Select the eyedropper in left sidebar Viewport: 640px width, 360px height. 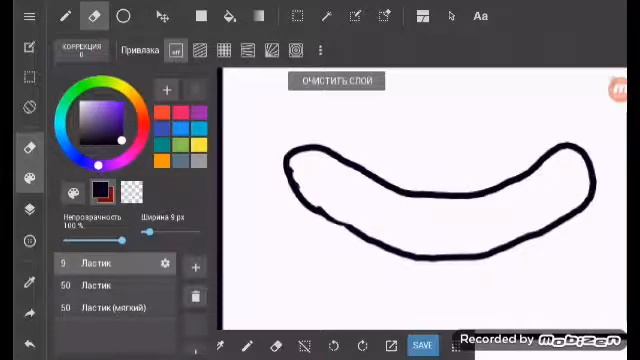click(x=29, y=282)
